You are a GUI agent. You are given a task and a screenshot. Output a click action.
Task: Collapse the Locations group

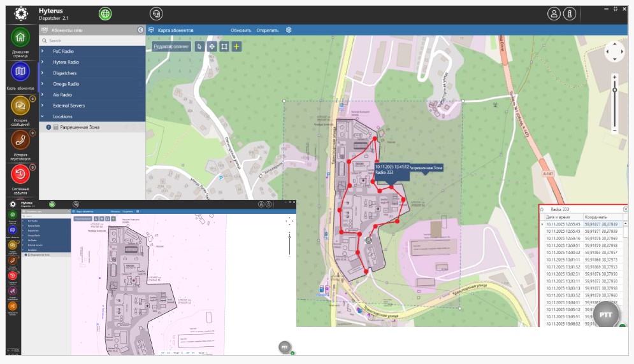[42, 116]
